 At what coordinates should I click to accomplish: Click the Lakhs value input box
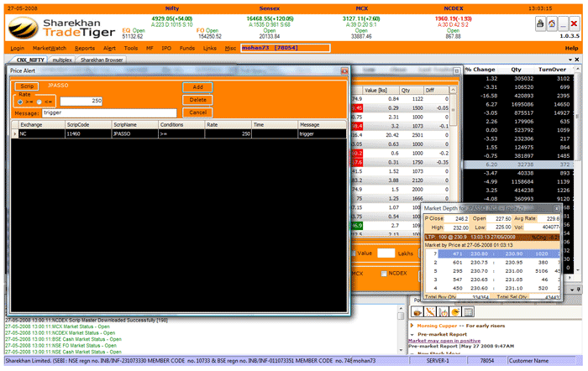(386, 253)
